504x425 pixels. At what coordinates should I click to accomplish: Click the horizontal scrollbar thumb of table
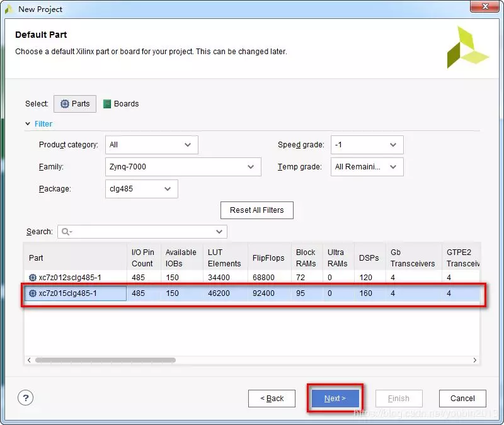pos(105,360)
